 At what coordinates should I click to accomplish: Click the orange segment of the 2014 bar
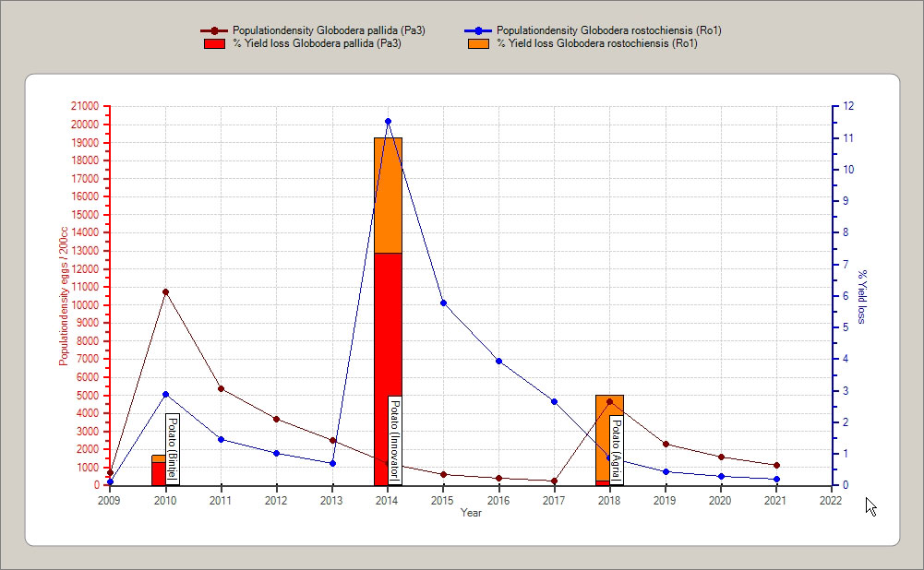(388, 194)
